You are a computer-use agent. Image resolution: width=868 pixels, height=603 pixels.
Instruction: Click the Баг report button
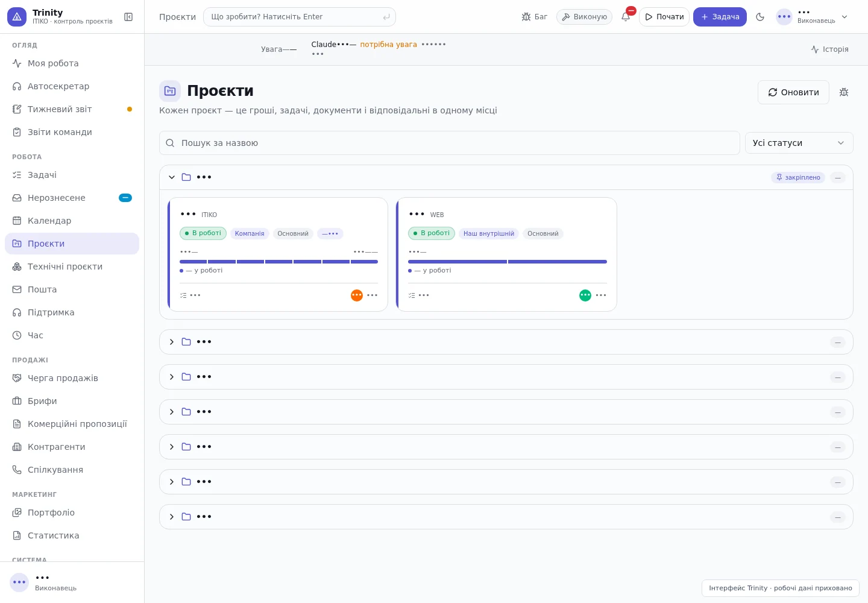[535, 17]
